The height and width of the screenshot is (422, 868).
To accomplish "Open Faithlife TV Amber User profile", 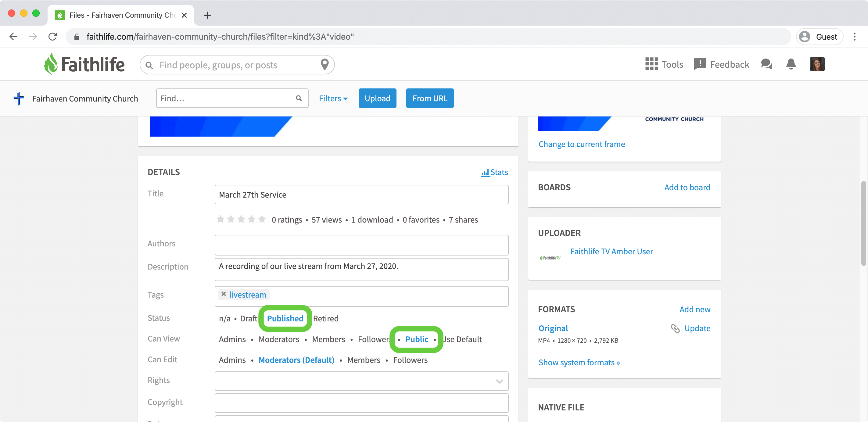I will coord(611,252).
